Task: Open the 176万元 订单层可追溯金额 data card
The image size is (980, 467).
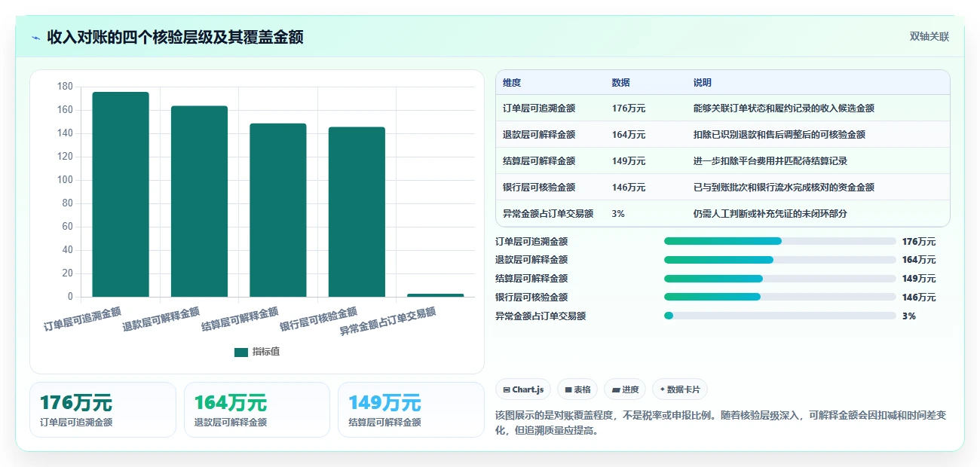Action: point(103,410)
